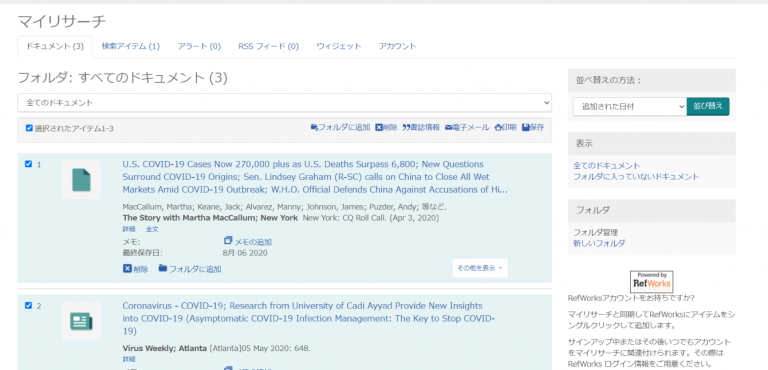Open 詳細 details for document 1
The image size is (768, 370).
(129, 229)
